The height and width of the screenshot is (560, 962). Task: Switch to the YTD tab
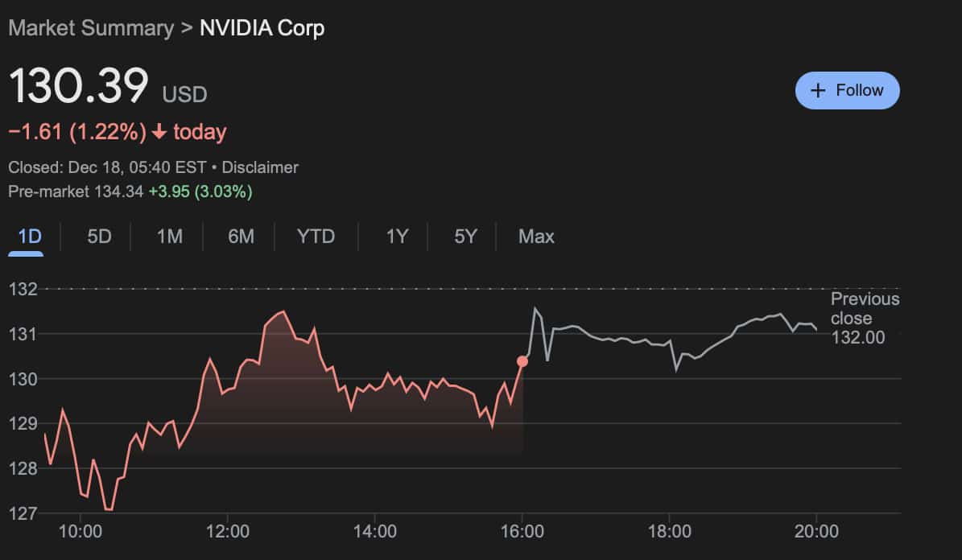[316, 237]
